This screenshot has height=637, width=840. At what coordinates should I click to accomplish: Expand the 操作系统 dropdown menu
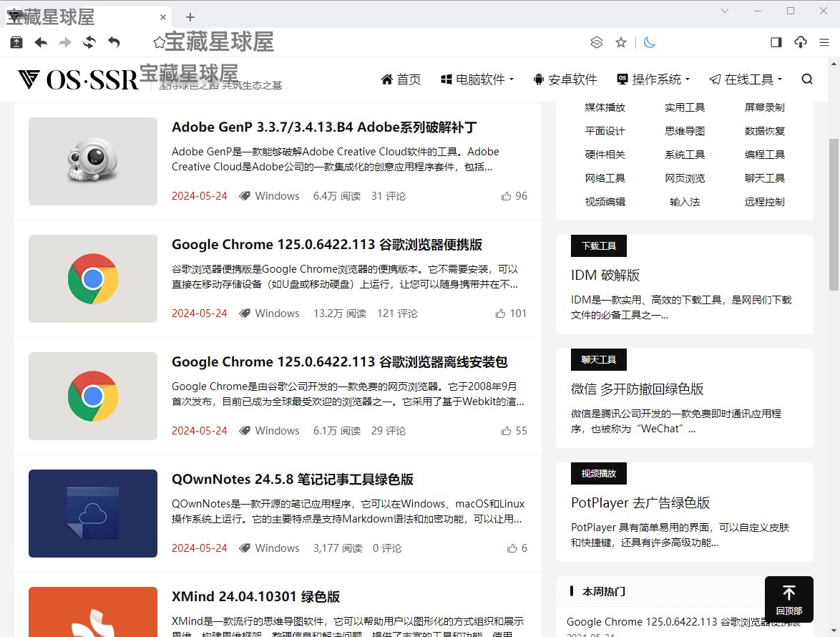[653, 79]
